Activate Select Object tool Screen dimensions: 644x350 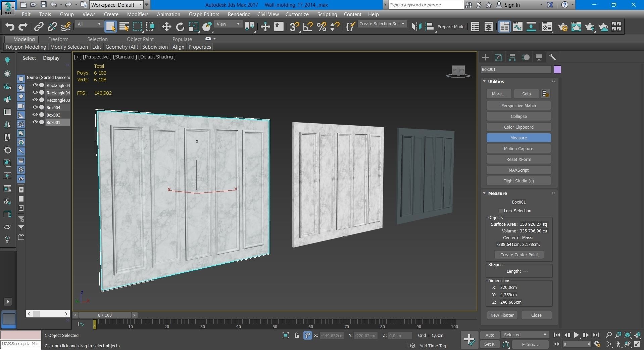(x=111, y=27)
